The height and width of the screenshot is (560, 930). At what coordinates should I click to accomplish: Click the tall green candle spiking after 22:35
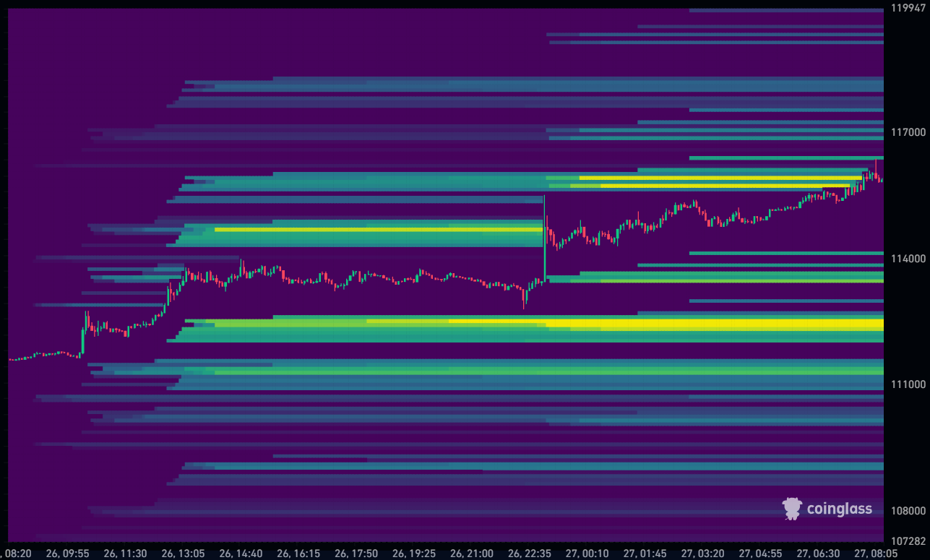(544, 237)
